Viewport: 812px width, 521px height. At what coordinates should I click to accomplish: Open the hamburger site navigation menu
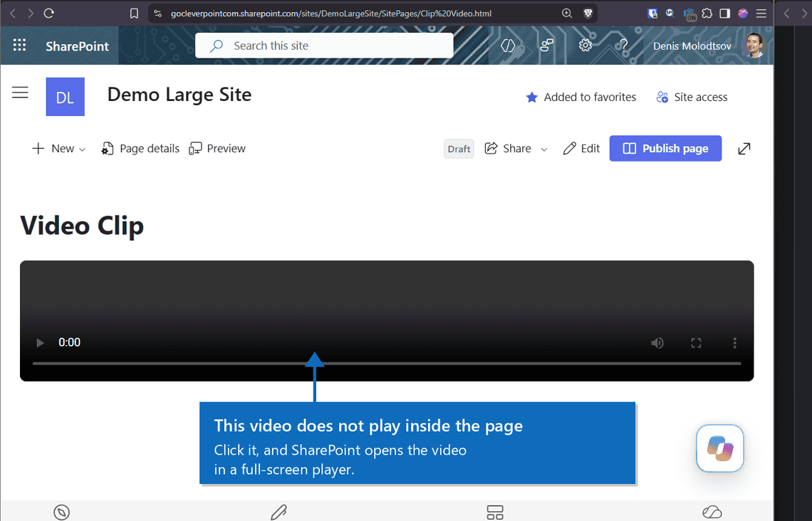20,93
